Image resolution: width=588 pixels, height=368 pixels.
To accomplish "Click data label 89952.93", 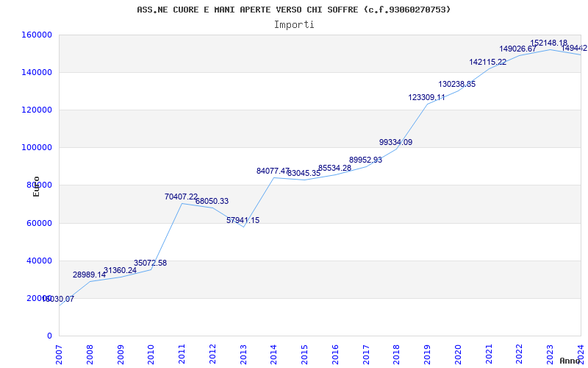I will pyautogui.click(x=365, y=160).
